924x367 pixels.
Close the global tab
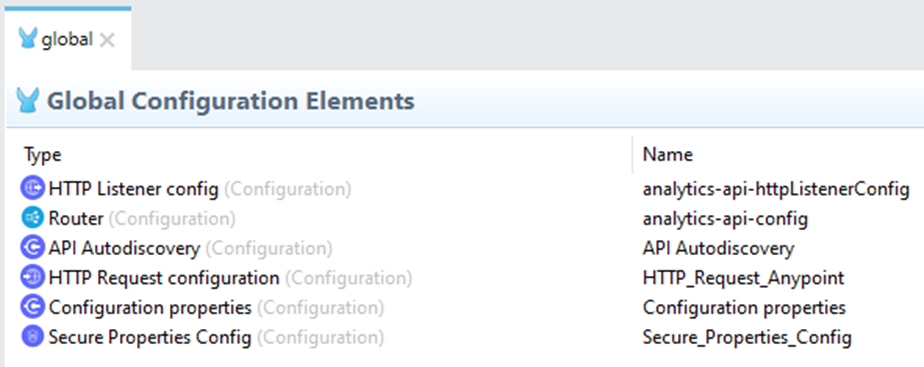[107, 40]
